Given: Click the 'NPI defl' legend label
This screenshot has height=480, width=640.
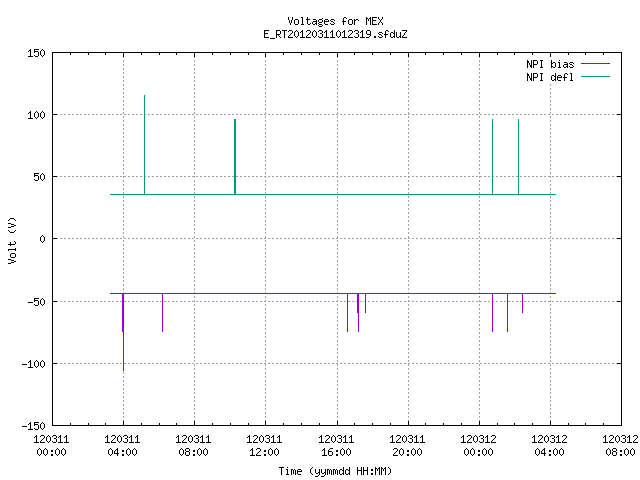Looking at the screenshot, I should [x=550, y=77].
